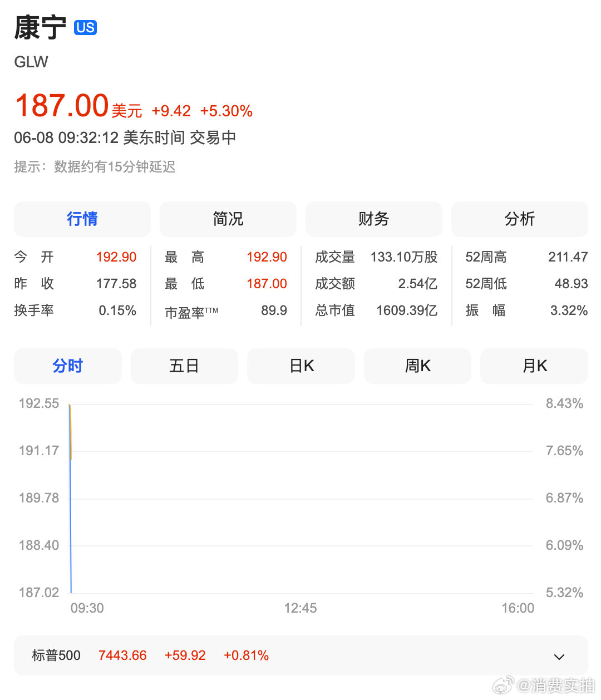Click the 最高 value 192.90
This screenshot has height=700, width=601.
coord(267,257)
